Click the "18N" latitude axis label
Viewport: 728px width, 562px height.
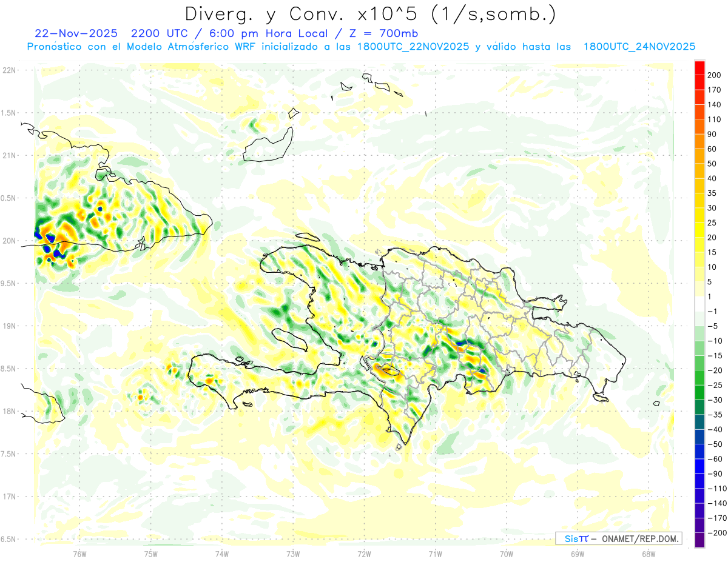pyautogui.click(x=9, y=412)
